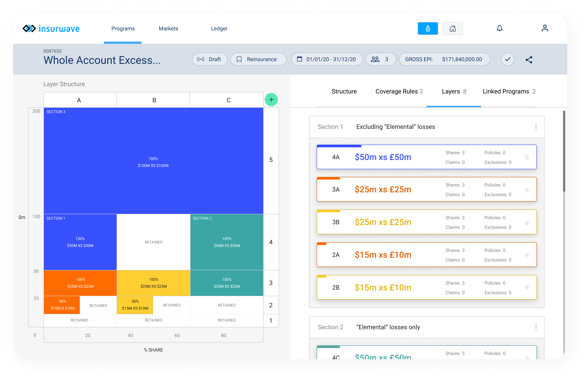
Task: Grab the drag handle on layer 3B
Action: [x=527, y=223]
